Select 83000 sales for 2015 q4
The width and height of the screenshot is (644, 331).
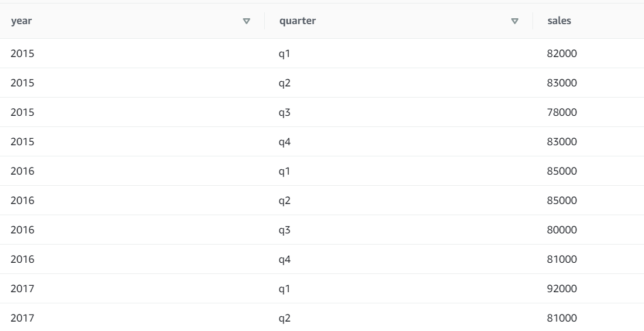pyautogui.click(x=562, y=142)
